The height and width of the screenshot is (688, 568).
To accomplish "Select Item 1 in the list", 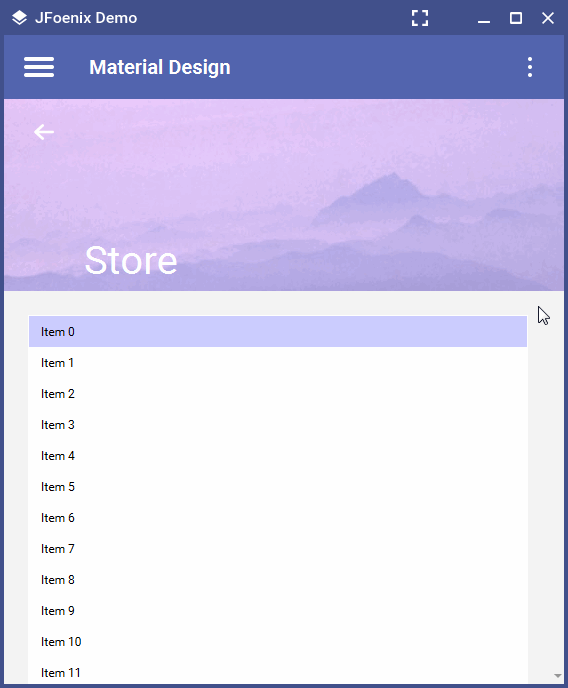I will tap(278, 363).
